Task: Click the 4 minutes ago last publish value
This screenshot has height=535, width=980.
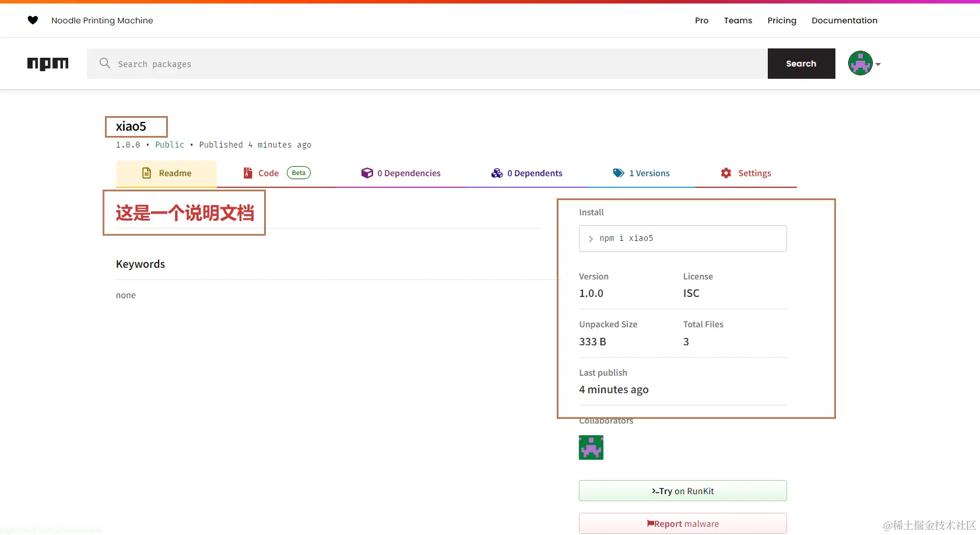Action: coord(614,389)
